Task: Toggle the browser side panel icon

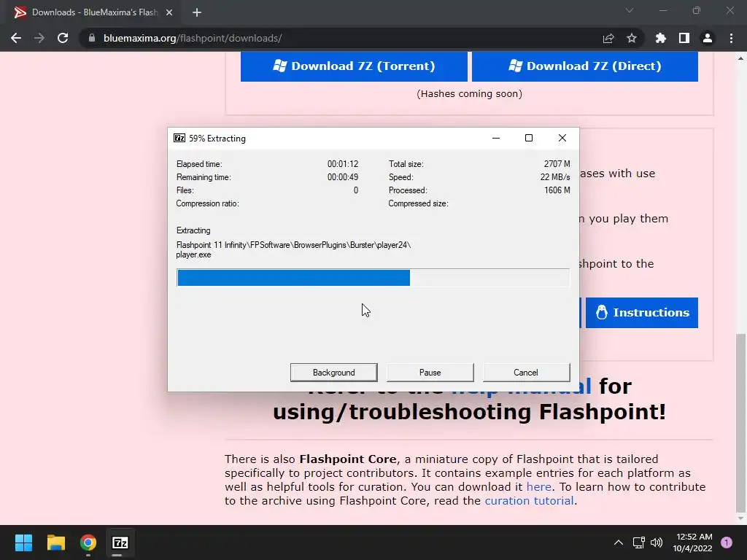Action: (x=684, y=38)
